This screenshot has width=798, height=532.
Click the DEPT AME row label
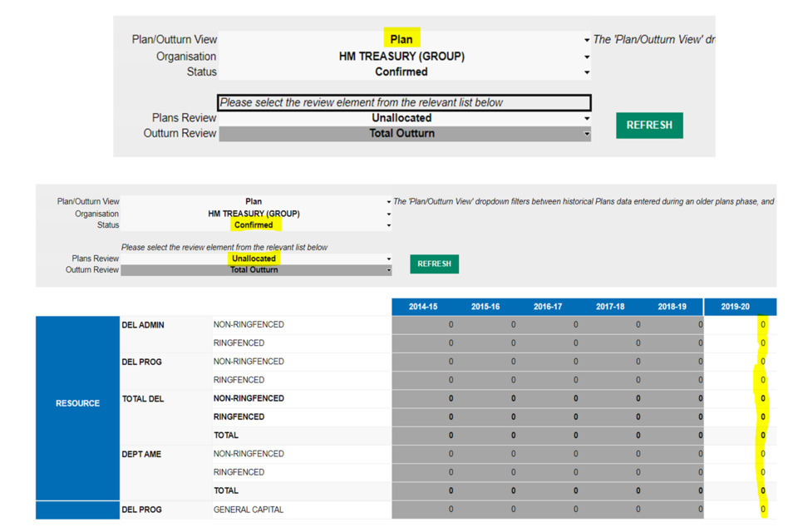pos(142,454)
